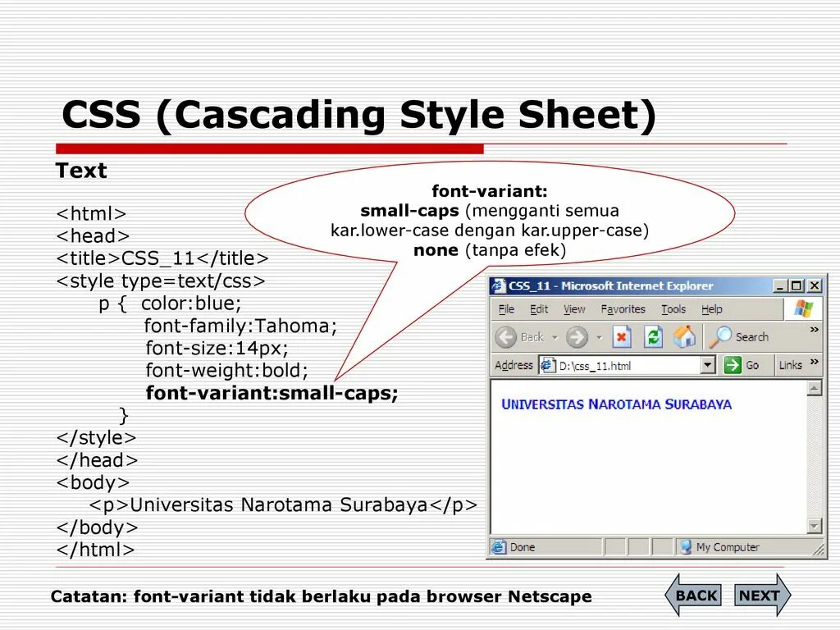Click the red Stop loading icon

[x=622, y=337]
